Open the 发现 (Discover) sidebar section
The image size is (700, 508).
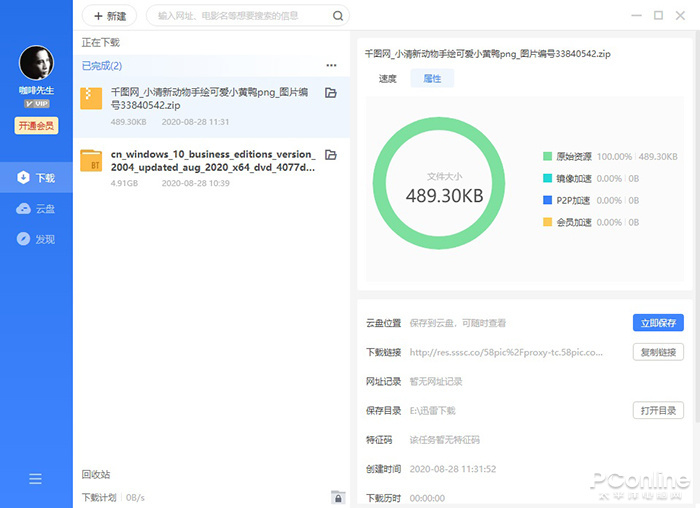coord(36,240)
